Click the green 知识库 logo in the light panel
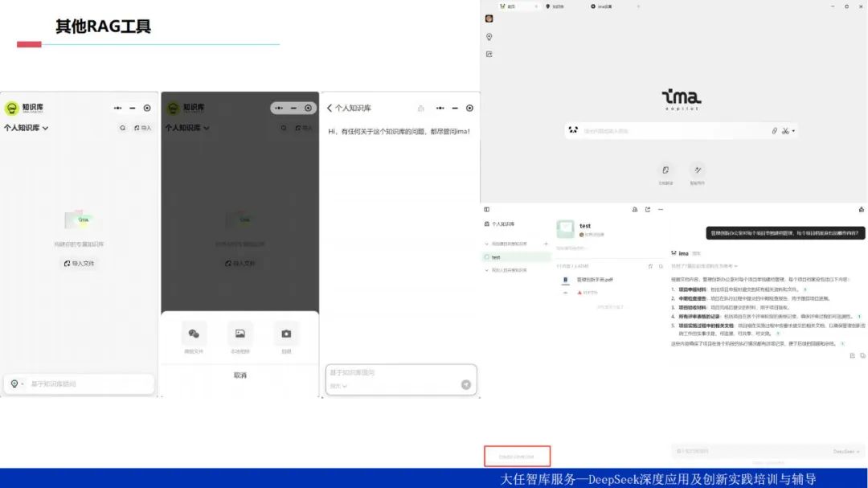The width and height of the screenshot is (868, 488). point(11,108)
